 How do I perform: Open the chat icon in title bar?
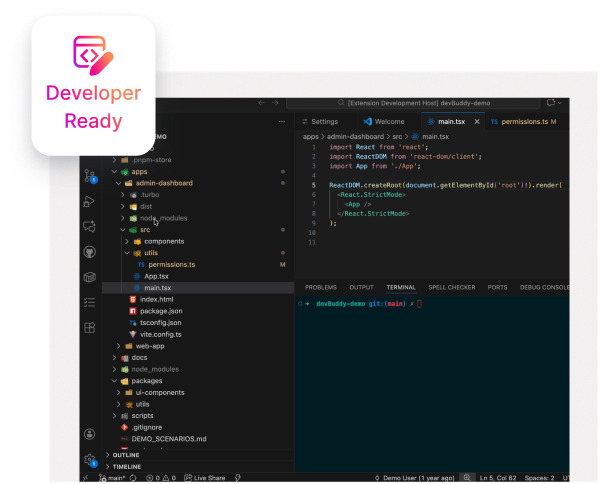pos(553,103)
